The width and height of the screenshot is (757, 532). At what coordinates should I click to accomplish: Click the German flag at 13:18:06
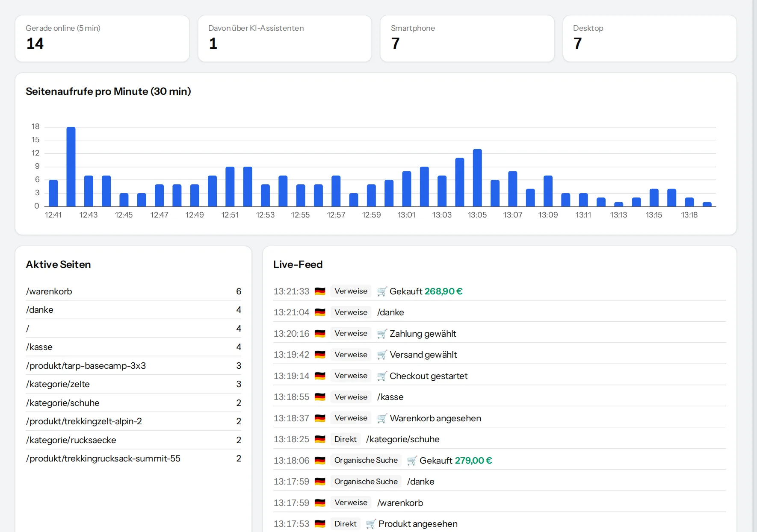[320, 461]
